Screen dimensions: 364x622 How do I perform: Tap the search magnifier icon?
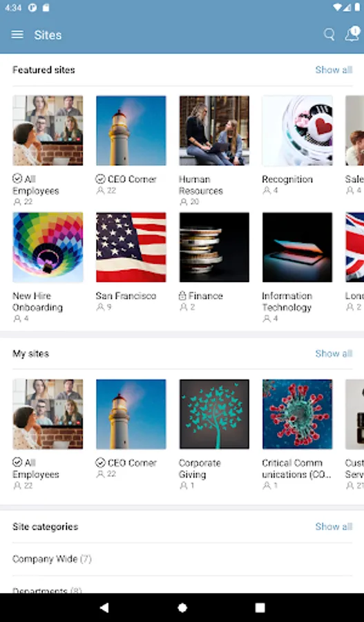(x=329, y=35)
